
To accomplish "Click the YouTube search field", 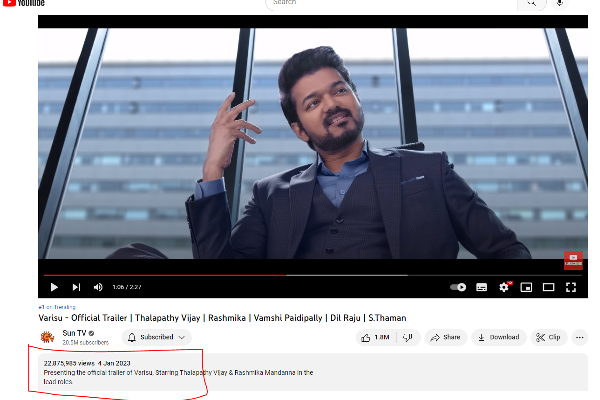I will 390,3.
